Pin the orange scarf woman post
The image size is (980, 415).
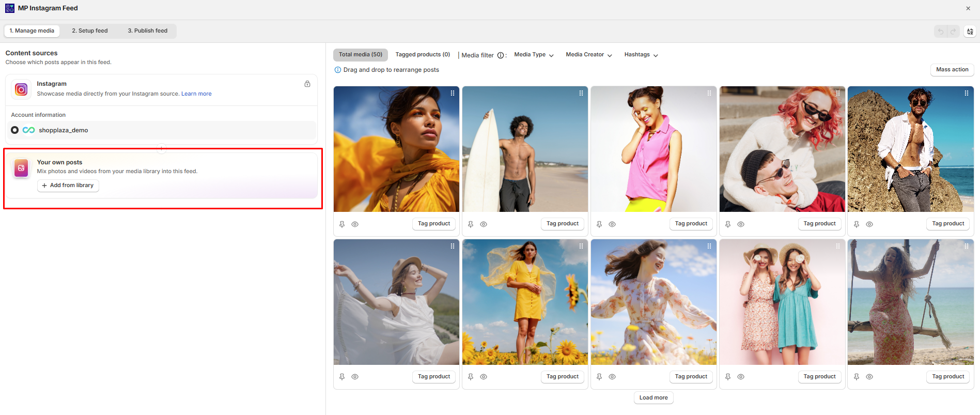(x=342, y=224)
